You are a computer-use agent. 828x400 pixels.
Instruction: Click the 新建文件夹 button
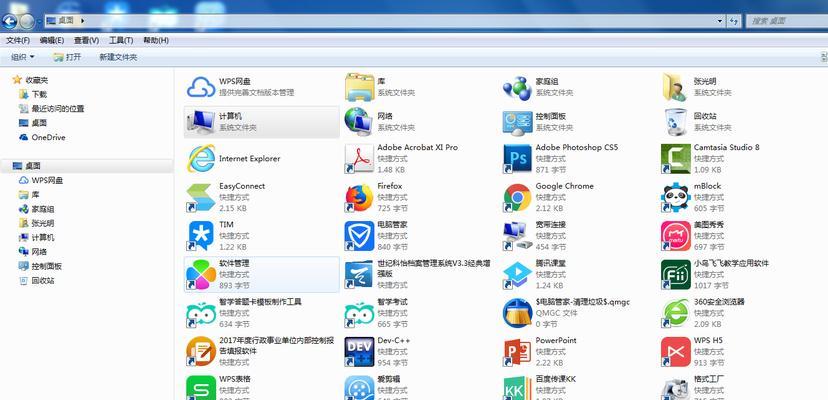[x=118, y=57]
